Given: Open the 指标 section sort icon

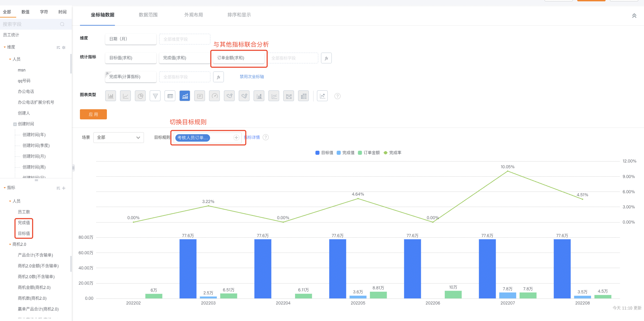Looking at the screenshot, I should pyautogui.click(x=58, y=188).
